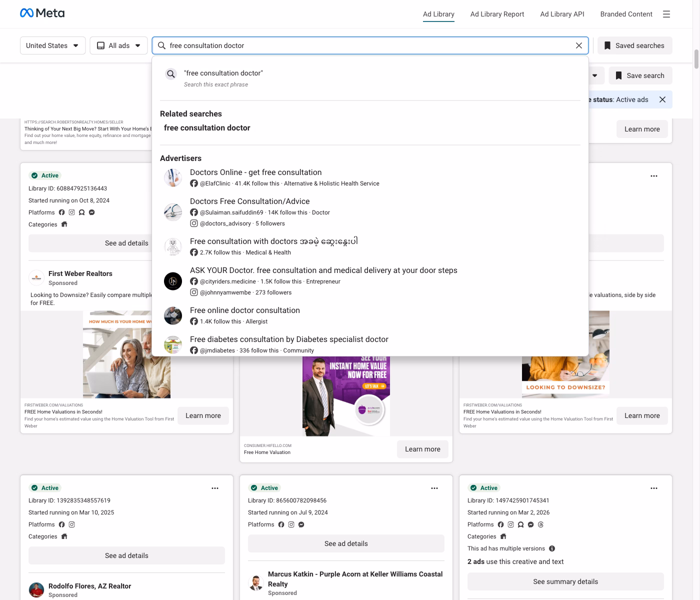Image resolution: width=700 pixels, height=600 pixels.
Task: Click the multiple versions info icon
Action: coord(552,548)
